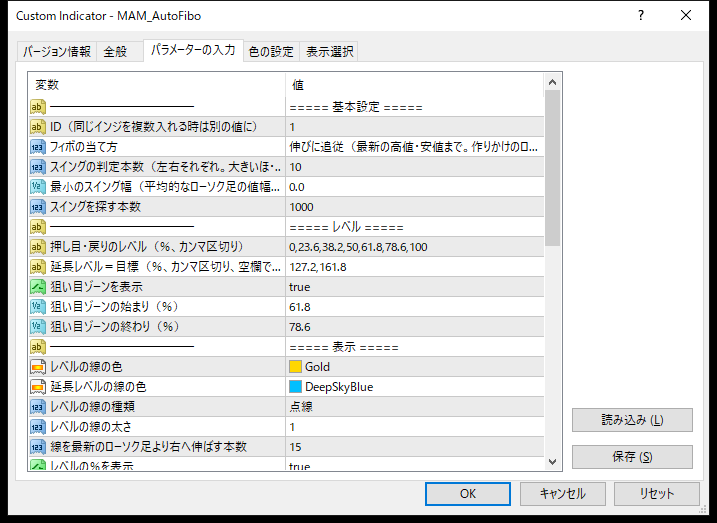Toggle the 狙い目ゾーンを表示 true value
This screenshot has width=717, height=523.
[x=415, y=287]
